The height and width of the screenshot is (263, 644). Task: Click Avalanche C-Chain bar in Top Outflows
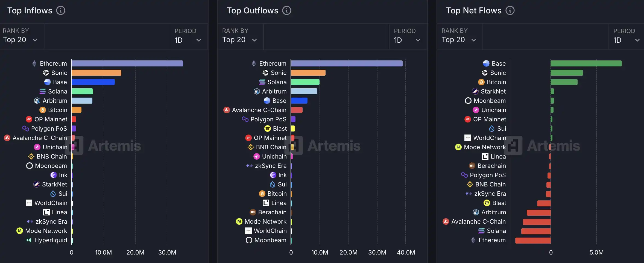(x=297, y=110)
